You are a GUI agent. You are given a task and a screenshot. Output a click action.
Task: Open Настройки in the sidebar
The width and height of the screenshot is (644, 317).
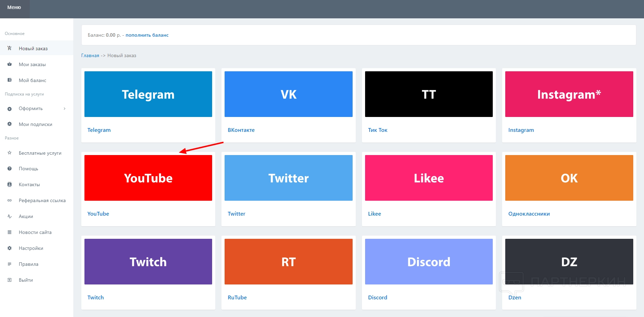click(x=37, y=248)
